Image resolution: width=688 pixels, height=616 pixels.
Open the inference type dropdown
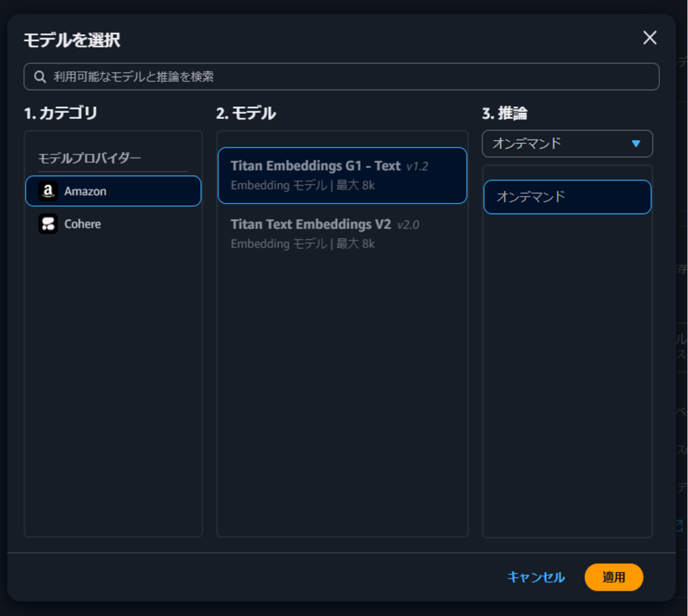click(x=566, y=143)
